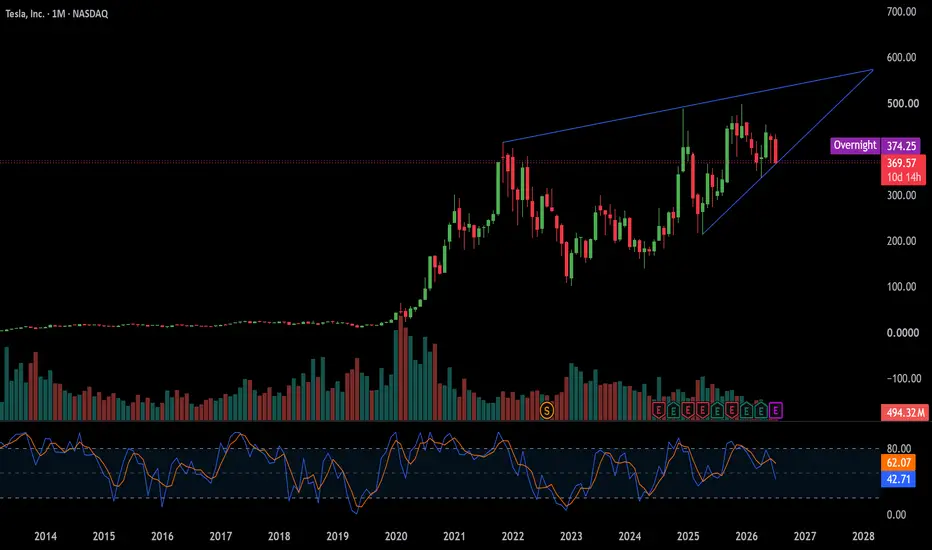
Task: Click the first red earnings E marker
Action: point(658,410)
